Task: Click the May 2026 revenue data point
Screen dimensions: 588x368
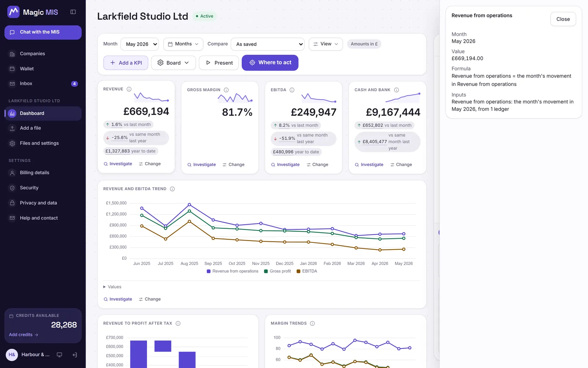Action: coord(404,234)
